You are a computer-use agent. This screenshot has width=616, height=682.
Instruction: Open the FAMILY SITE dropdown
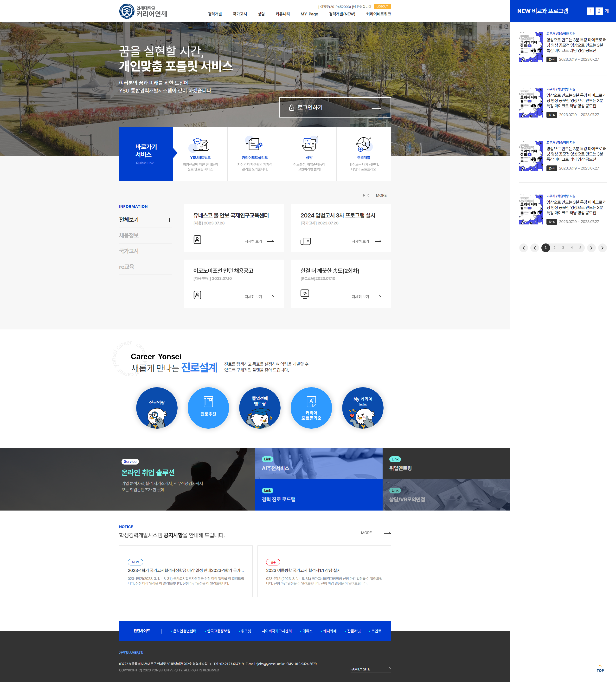tap(370, 669)
